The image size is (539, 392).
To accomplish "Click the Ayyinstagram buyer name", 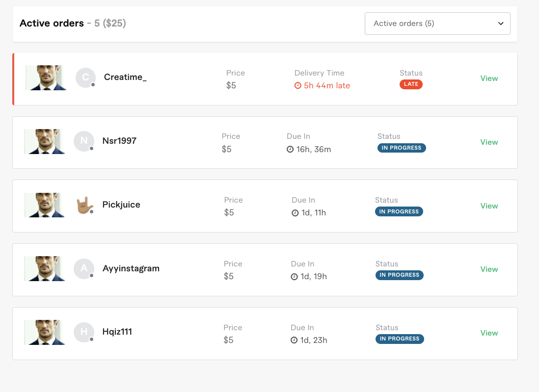I will coord(131,268).
